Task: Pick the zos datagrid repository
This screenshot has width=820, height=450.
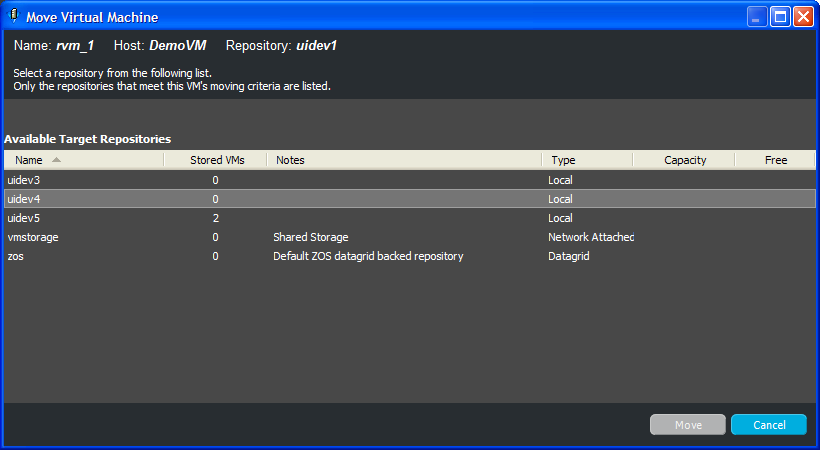Action: [x=15, y=256]
